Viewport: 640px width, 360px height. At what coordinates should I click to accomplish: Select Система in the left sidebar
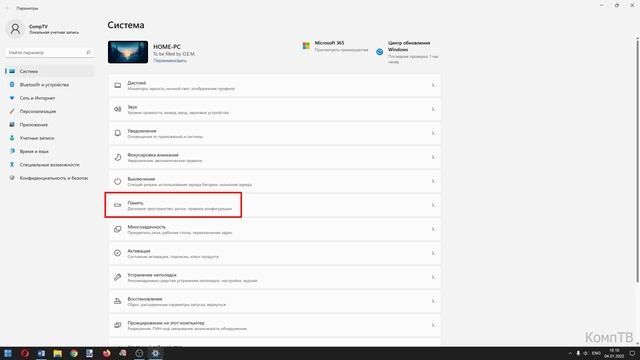49,71
